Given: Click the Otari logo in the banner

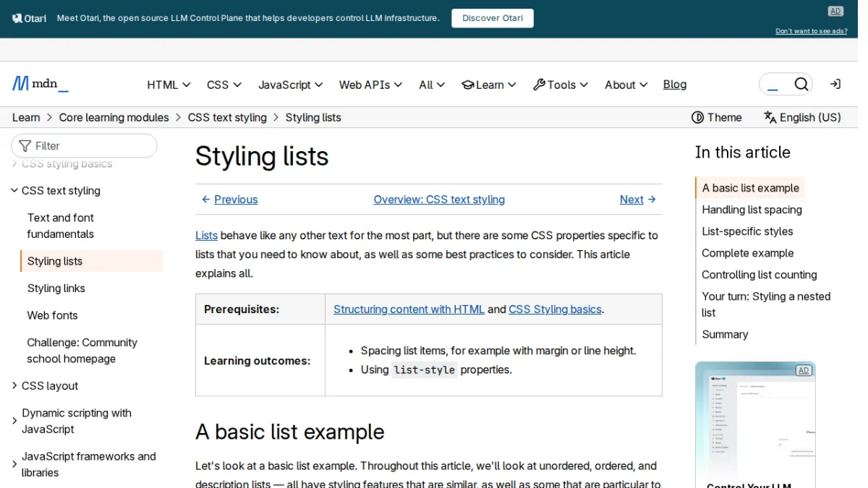Looking at the screenshot, I should point(30,18).
